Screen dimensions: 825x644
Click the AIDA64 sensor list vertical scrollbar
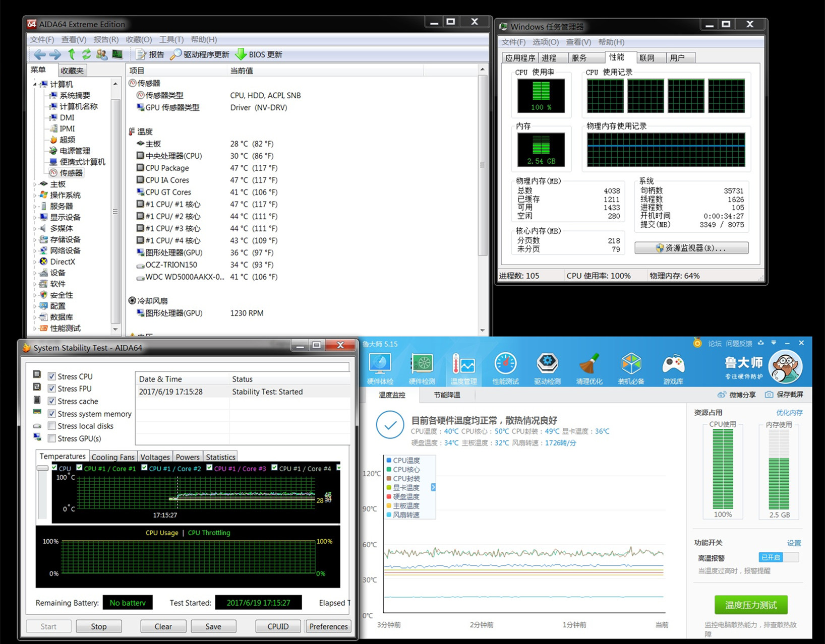(x=483, y=165)
